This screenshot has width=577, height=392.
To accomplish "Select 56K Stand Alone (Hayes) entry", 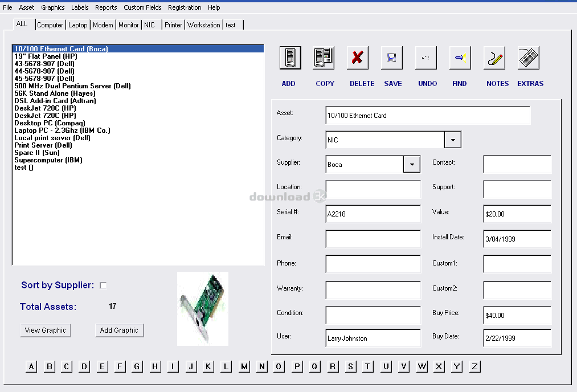I will (x=138, y=93).
